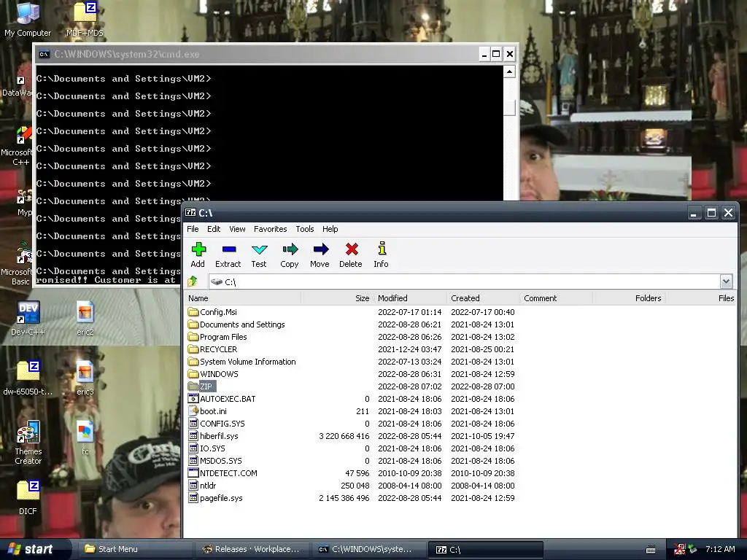
Task: Click the Comment column header
Action: 557,298
